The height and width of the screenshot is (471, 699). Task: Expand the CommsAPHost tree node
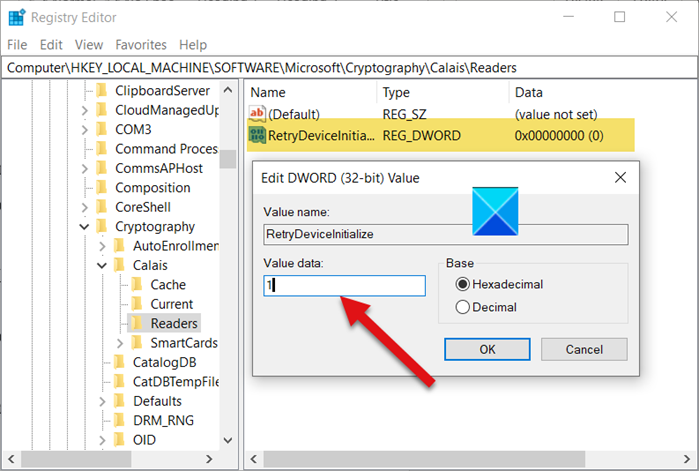click(x=85, y=168)
